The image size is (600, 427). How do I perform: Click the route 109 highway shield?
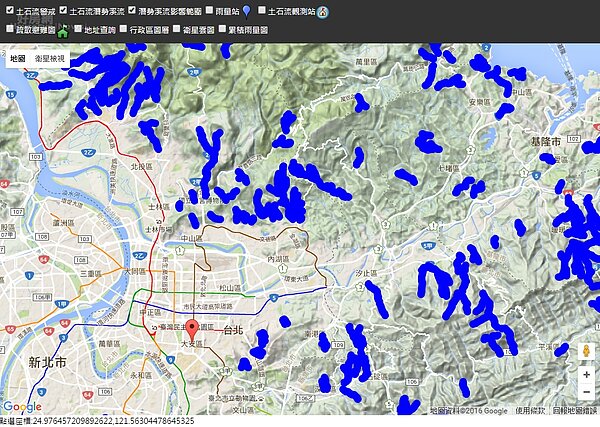pos(338,345)
